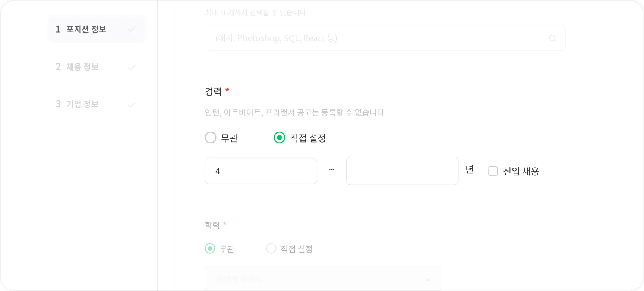The width and height of the screenshot is (644, 291).
Task: Click the minimum years field containing 4
Action: (261, 171)
